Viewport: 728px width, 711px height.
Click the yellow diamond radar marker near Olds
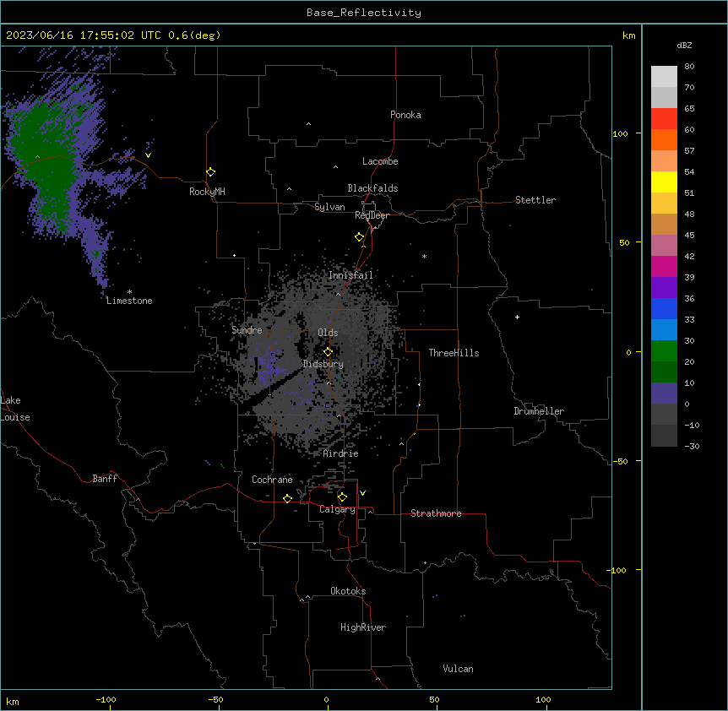coord(328,352)
